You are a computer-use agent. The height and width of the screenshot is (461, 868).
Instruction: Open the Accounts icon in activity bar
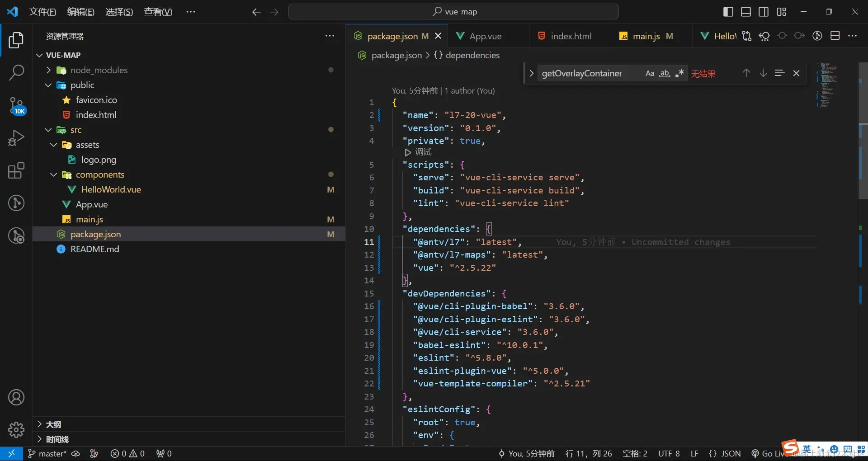click(16, 398)
